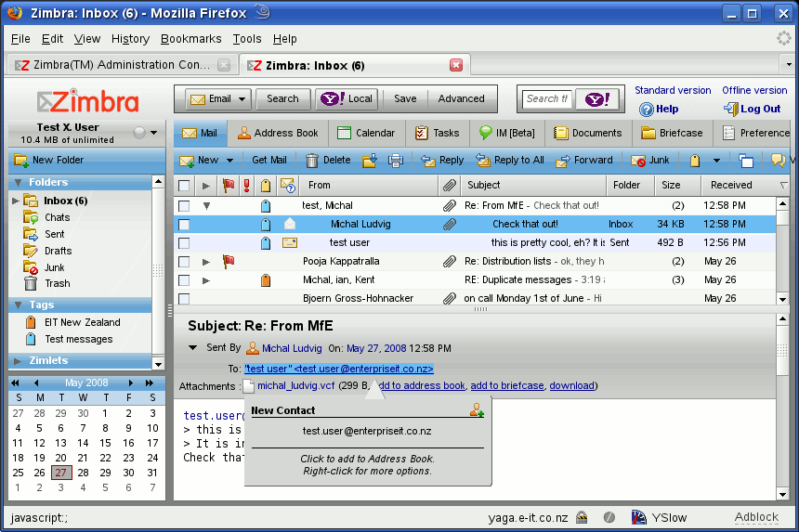Click the search text input field

547,98
